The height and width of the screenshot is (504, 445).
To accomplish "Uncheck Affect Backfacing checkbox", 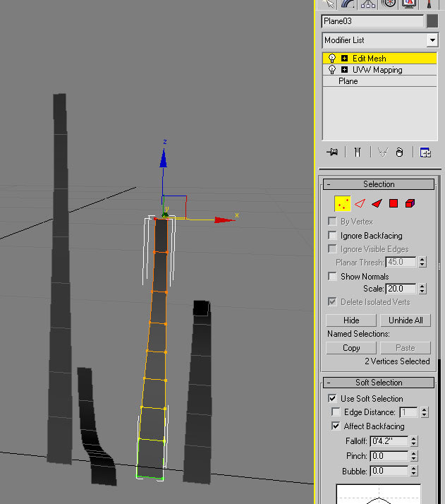I will [336, 426].
